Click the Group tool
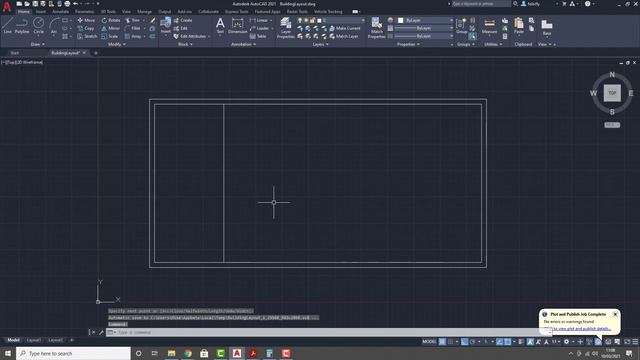The width and height of the screenshot is (640, 360). point(462,25)
